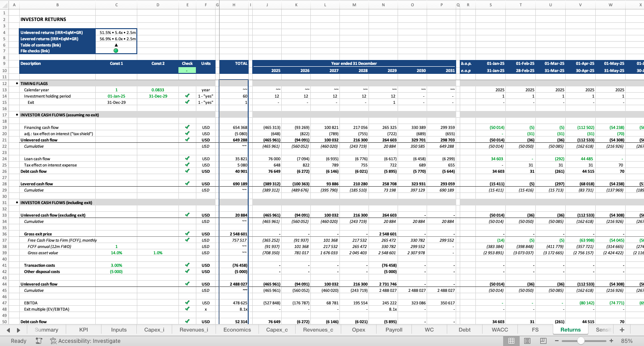Open Page Layout view
The width and height of the screenshot is (644, 346).
527,341
